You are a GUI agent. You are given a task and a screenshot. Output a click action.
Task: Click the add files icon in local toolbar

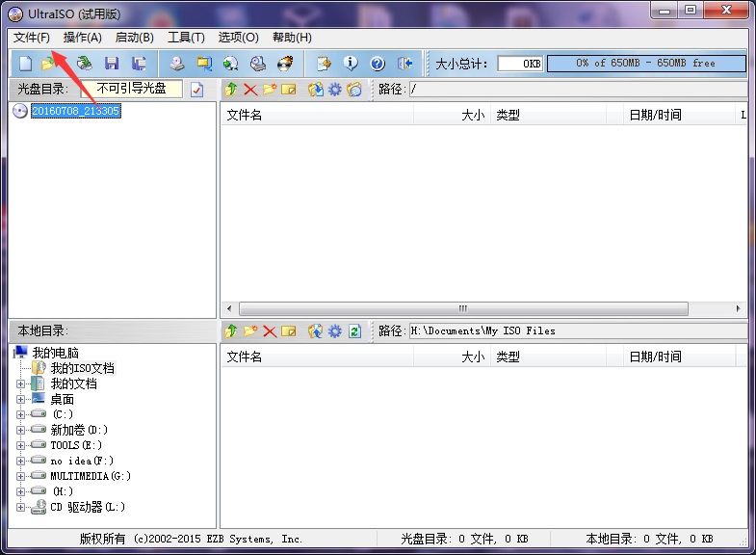(316, 330)
